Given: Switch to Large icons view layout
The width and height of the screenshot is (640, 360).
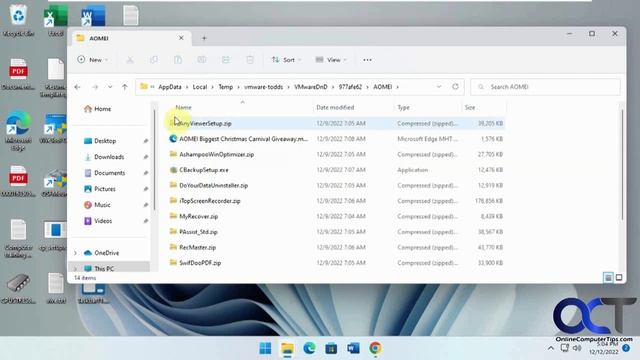Looking at the screenshot, I should (x=619, y=278).
